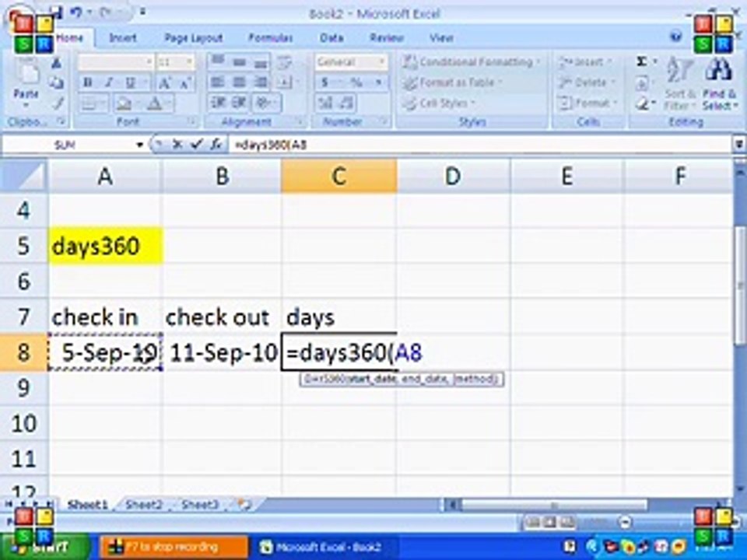Click the Increase Font Size icon

pos(164,83)
